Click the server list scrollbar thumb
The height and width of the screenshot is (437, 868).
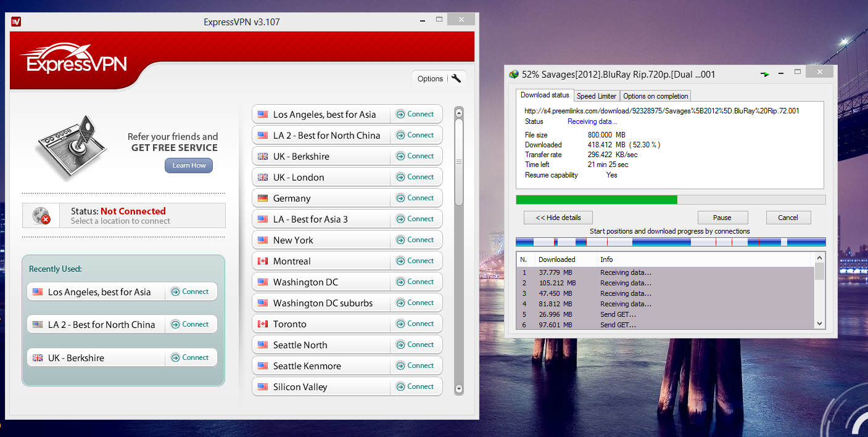(x=458, y=162)
